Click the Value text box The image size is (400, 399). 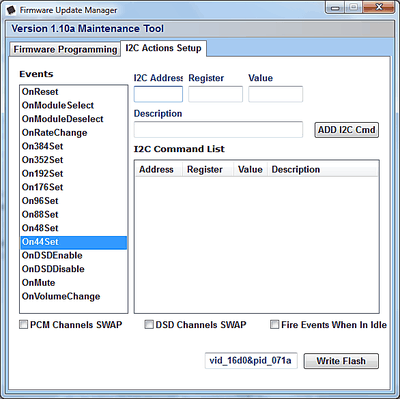[275, 94]
